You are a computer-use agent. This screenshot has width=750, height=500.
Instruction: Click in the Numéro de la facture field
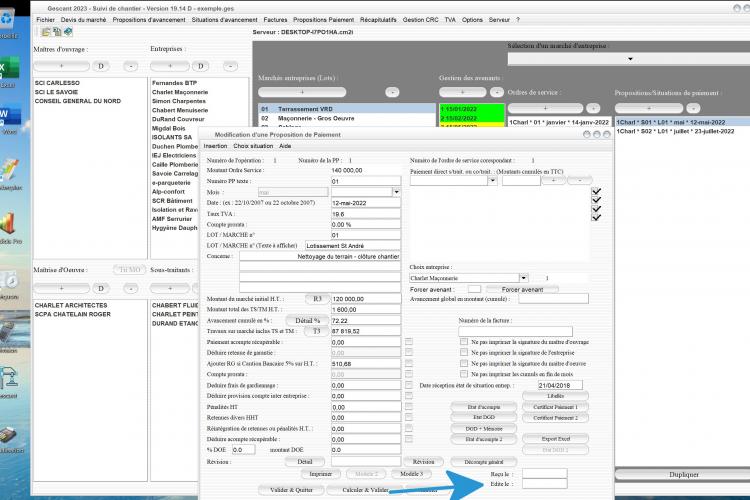click(x=515, y=331)
